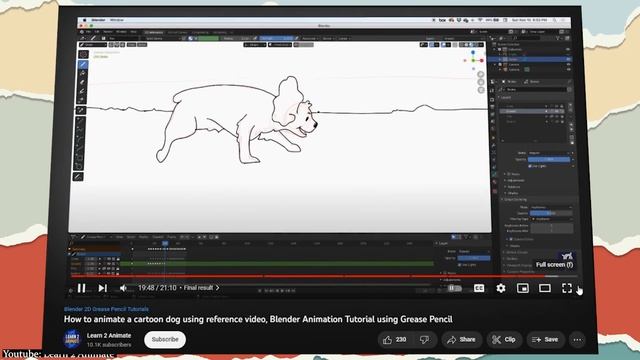Image resolution: width=640 pixels, height=360 pixels.
Task: Select the Box tool
Action: pos(80,157)
